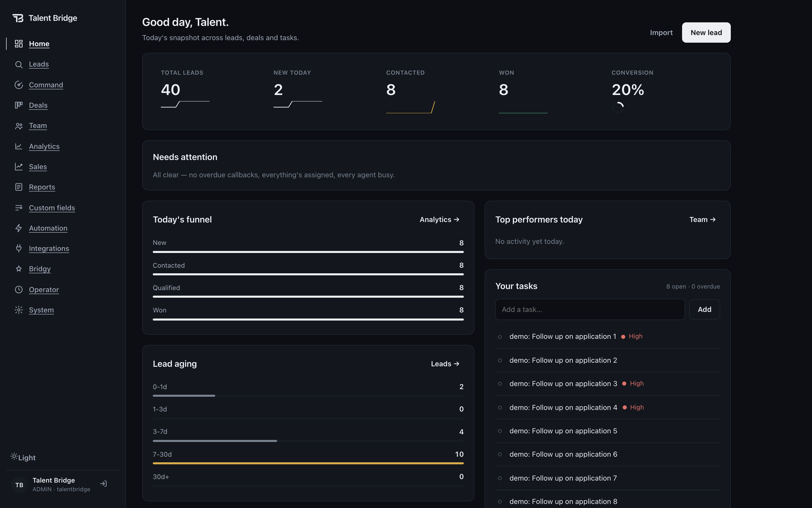
Task: Navigate to Automation section
Action: [48, 228]
